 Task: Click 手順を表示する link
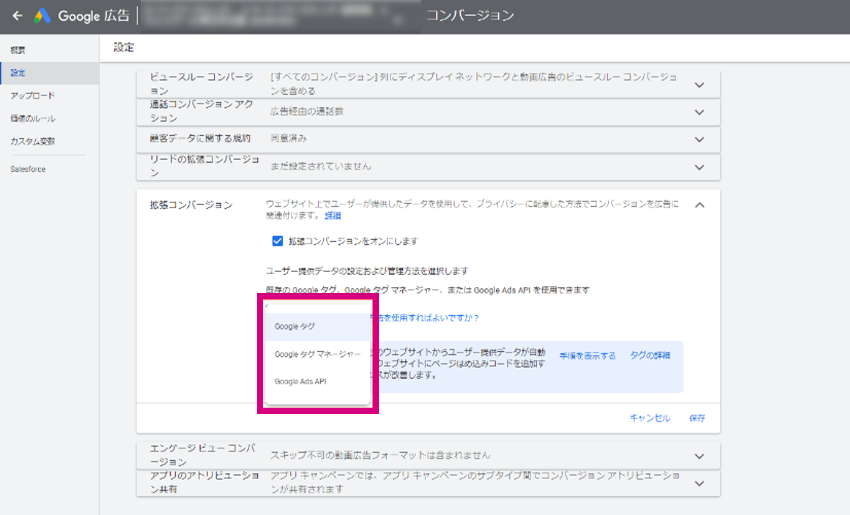(x=588, y=356)
